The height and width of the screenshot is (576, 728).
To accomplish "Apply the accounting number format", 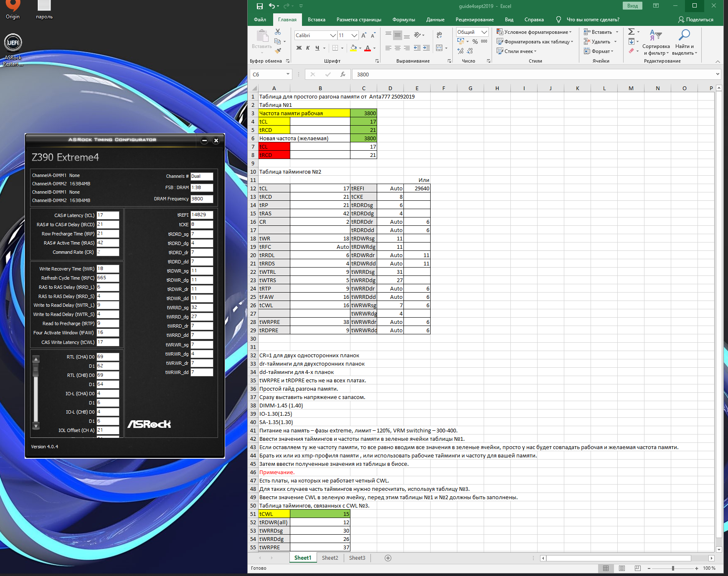I will [461, 41].
